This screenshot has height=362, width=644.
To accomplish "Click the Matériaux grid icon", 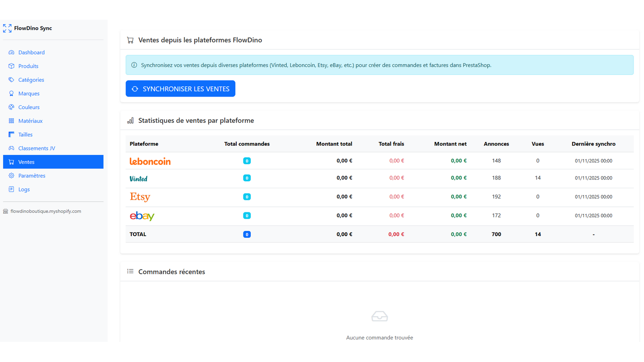I will coord(11,121).
